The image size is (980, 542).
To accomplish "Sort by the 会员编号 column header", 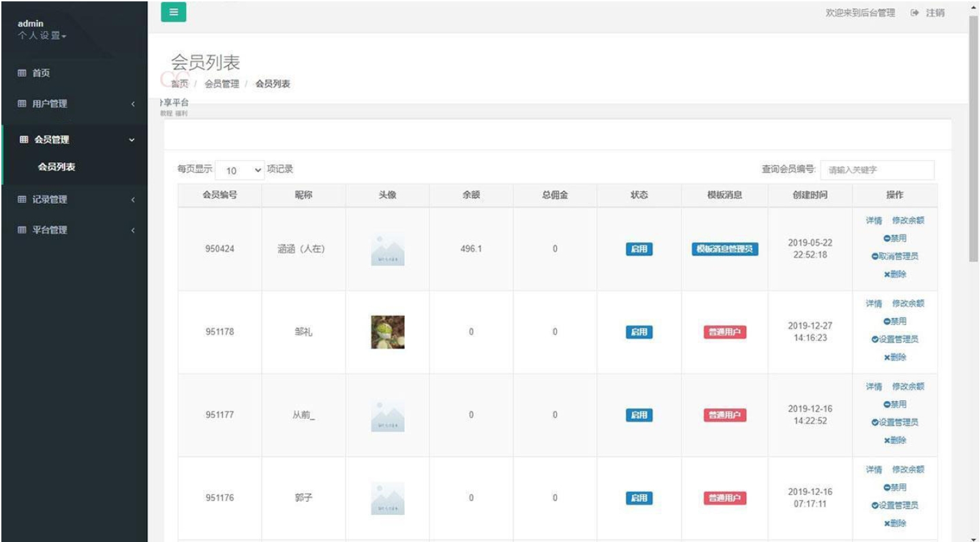I will 219,195.
